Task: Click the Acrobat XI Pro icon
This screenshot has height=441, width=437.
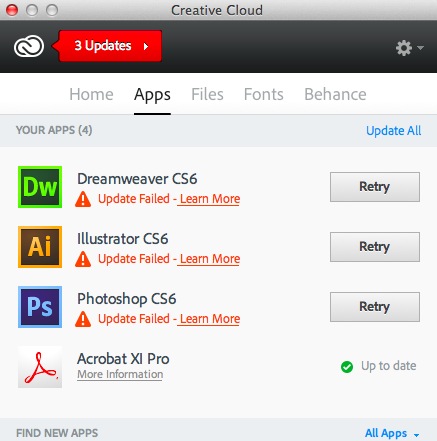Action: (x=40, y=367)
